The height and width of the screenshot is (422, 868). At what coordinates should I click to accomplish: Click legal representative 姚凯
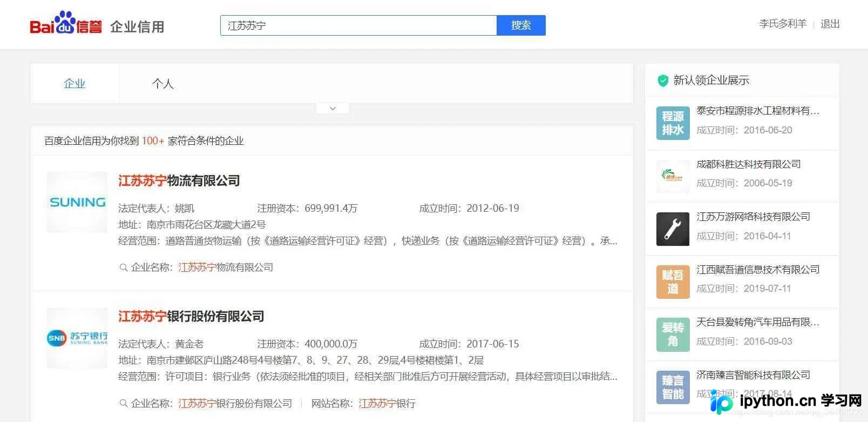point(185,209)
